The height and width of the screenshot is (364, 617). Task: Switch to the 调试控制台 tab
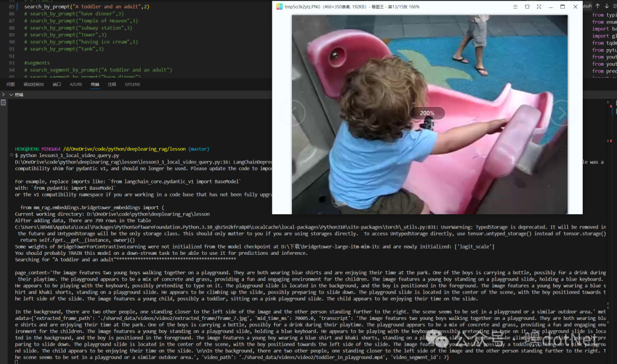pos(34,84)
